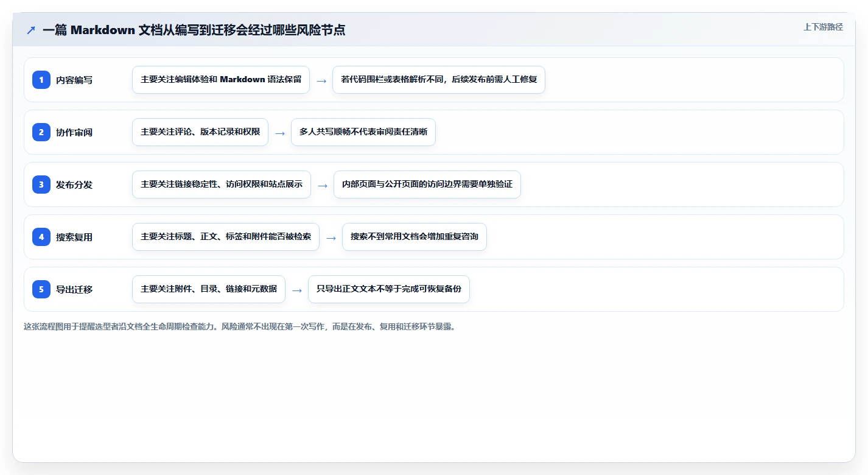Click the 只导出正文文本不等于完成可恢复备份 box
Screen dimensions: 868x475
tap(389, 289)
